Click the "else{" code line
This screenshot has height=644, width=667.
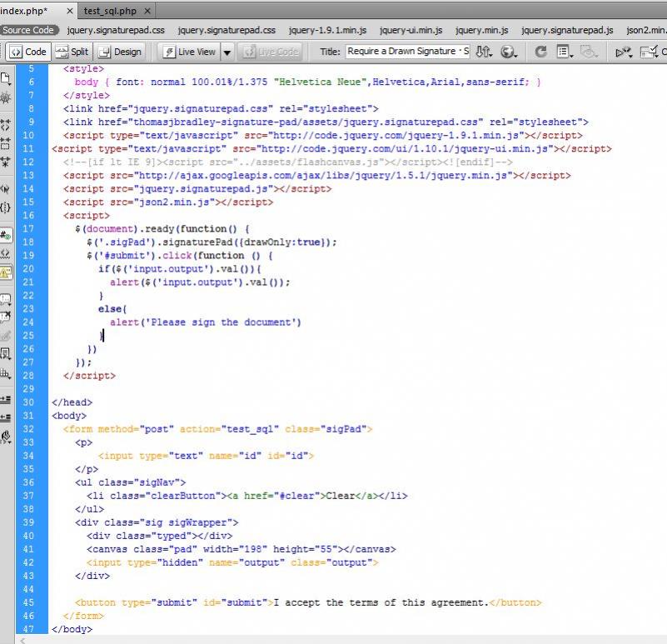(x=112, y=309)
